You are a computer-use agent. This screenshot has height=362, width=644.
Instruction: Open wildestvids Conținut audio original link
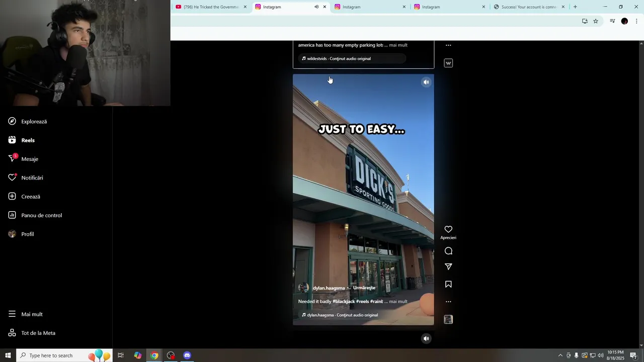(x=336, y=59)
